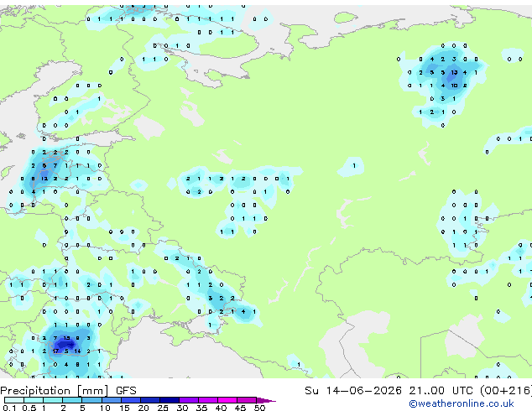The width and height of the screenshot is (532, 411).
Task: Click the 0.5–1 mm legend color swatch
Action: pos(34,400)
